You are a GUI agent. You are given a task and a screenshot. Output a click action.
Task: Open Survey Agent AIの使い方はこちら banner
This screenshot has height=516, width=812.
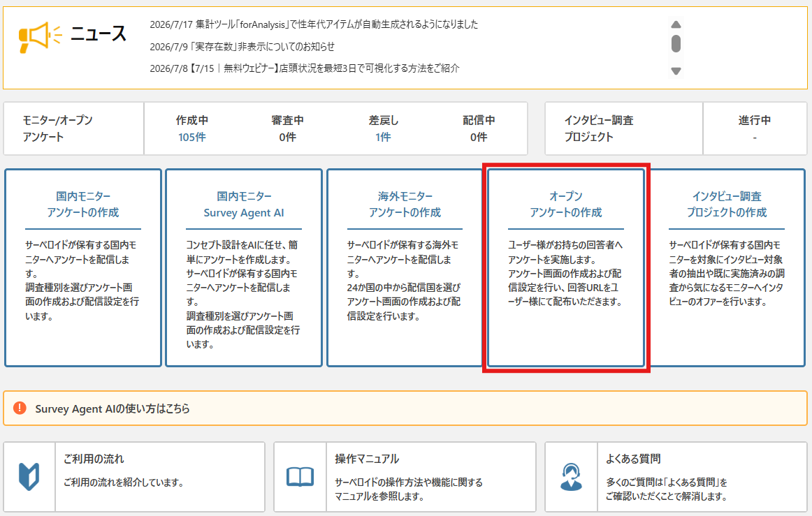405,408
